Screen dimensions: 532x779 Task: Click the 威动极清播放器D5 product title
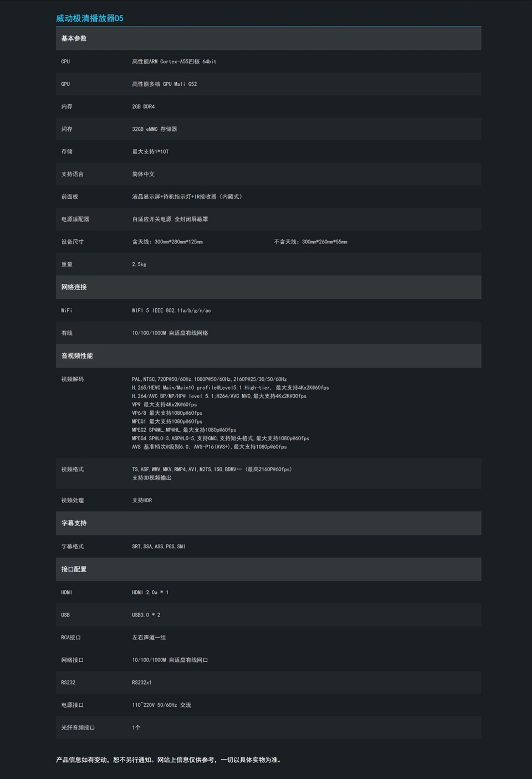point(89,18)
